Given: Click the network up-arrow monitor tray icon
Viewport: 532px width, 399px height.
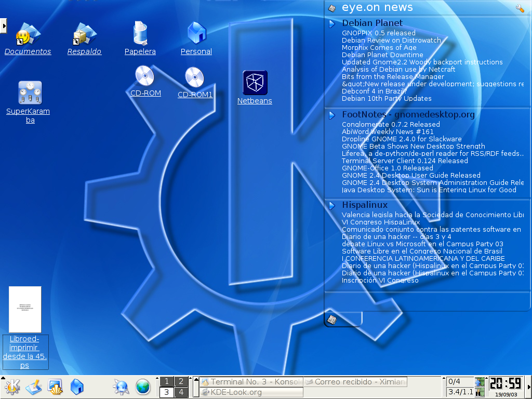Looking at the screenshot, I should 480,382.
